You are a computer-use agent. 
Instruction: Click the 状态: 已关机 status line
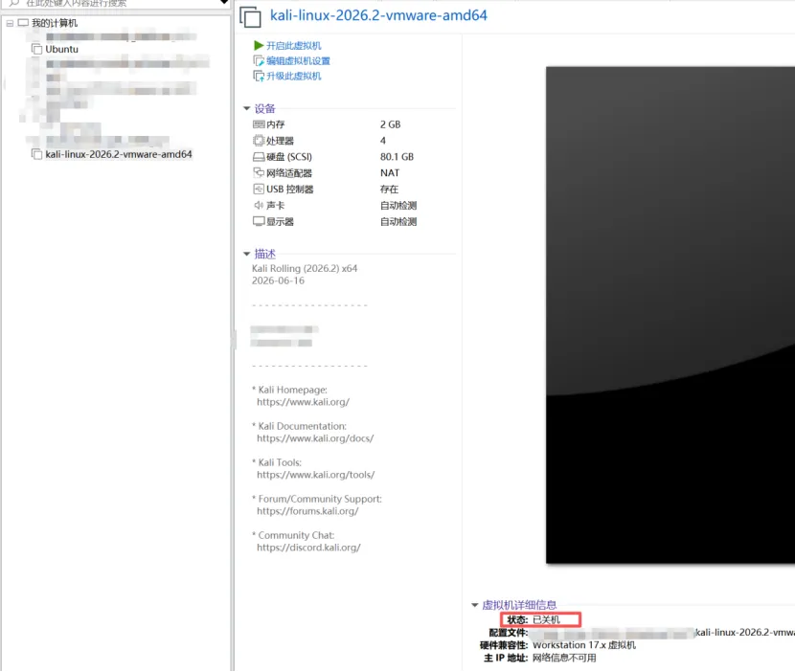pos(540,619)
